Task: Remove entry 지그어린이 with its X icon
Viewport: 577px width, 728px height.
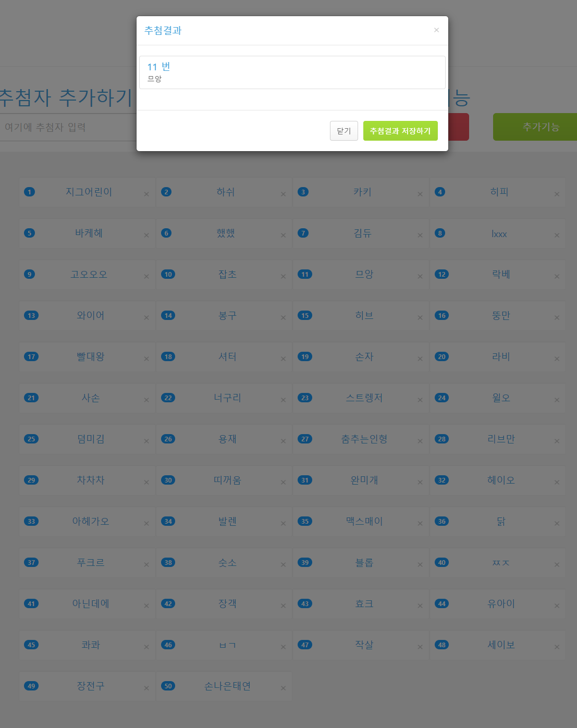Action: [146, 194]
